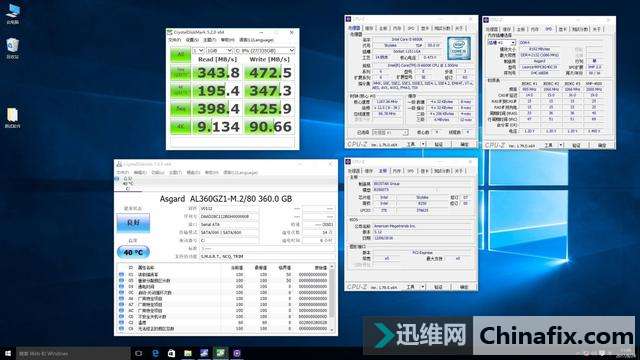Viewport: 640px width, 360px height.
Task: Start the Seq Q32T1 test in CrystalDiskMark
Action: pos(180,73)
